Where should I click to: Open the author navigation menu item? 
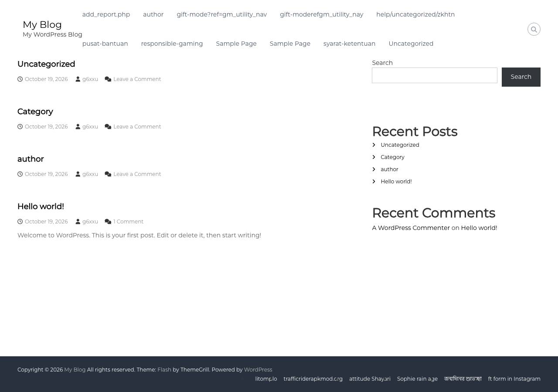(x=153, y=14)
